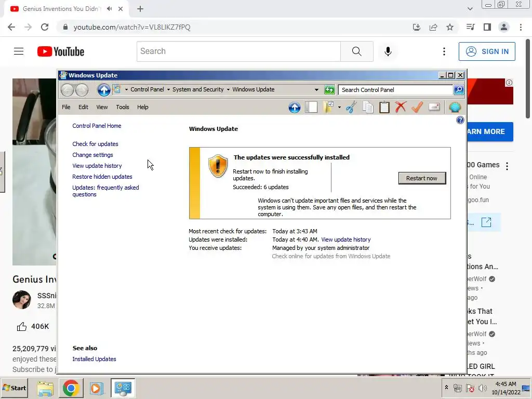Click the Properties card toolbar icon

[434, 107]
